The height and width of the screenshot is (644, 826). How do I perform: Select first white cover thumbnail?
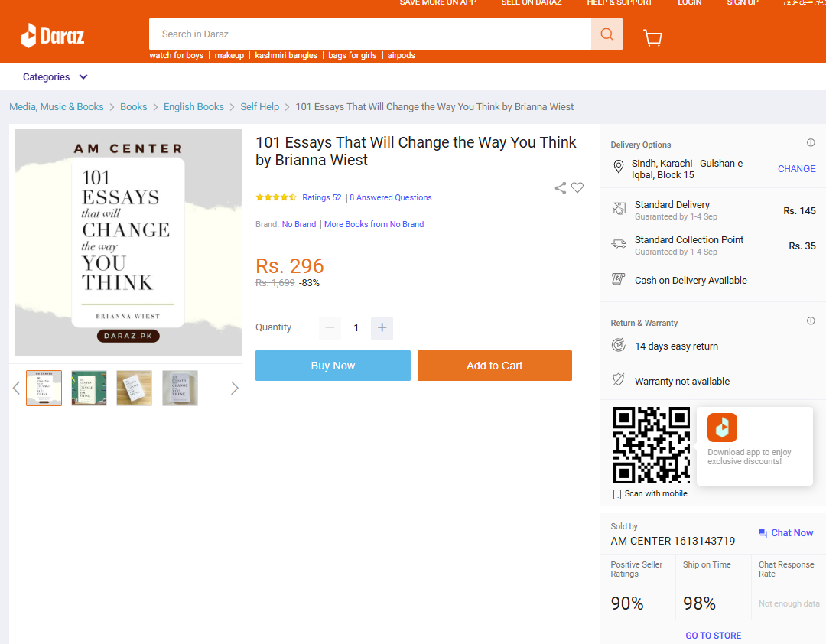tap(44, 389)
